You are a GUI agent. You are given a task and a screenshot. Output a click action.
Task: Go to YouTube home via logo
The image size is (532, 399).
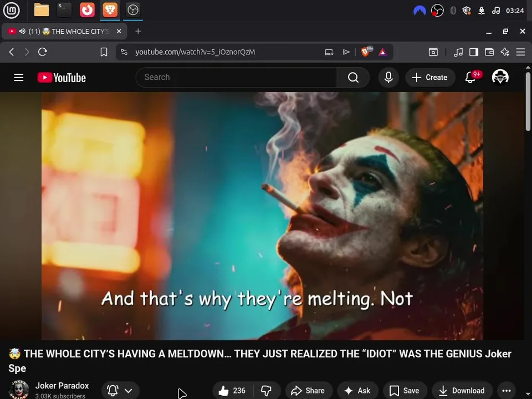tap(62, 78)
